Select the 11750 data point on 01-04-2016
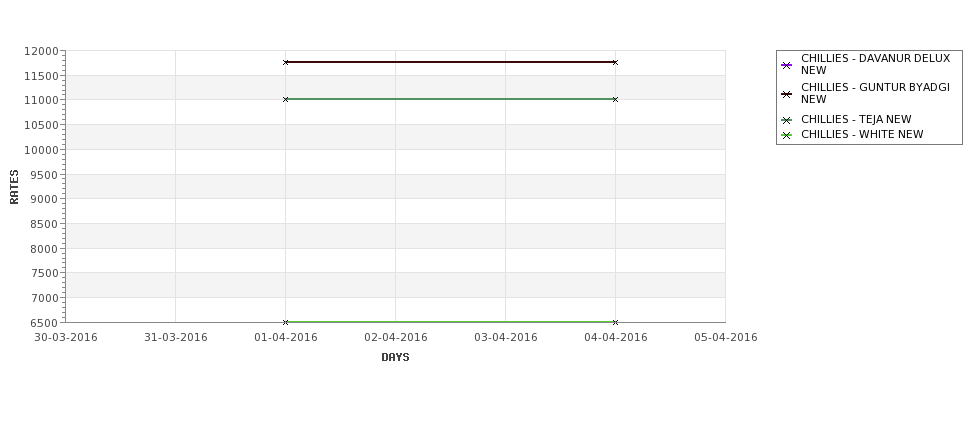Screen dimensions: 975x429 [285, 62]
